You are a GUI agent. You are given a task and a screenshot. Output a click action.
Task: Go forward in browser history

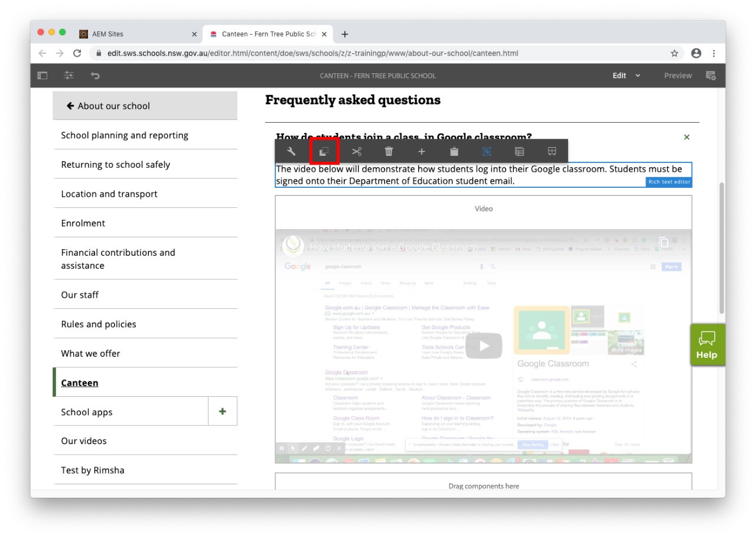coord(60,53)
